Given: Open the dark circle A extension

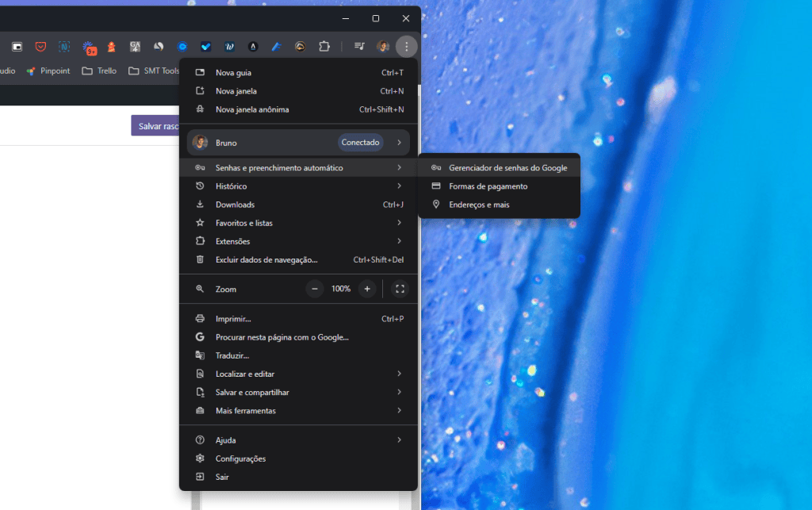Looking at the screenshot, I should coord(253,47).
